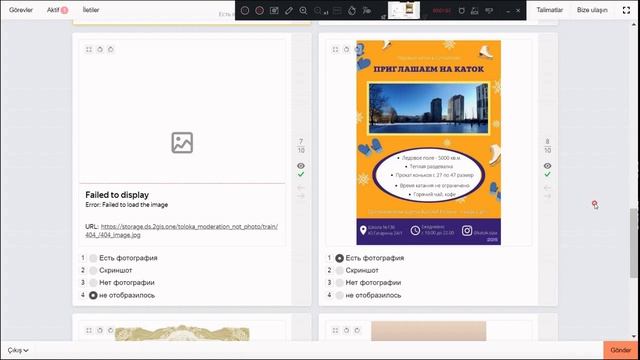Open the Çıkış dropdown at the bottom left
Screen dimensions: 640x360
pos(18,350)
